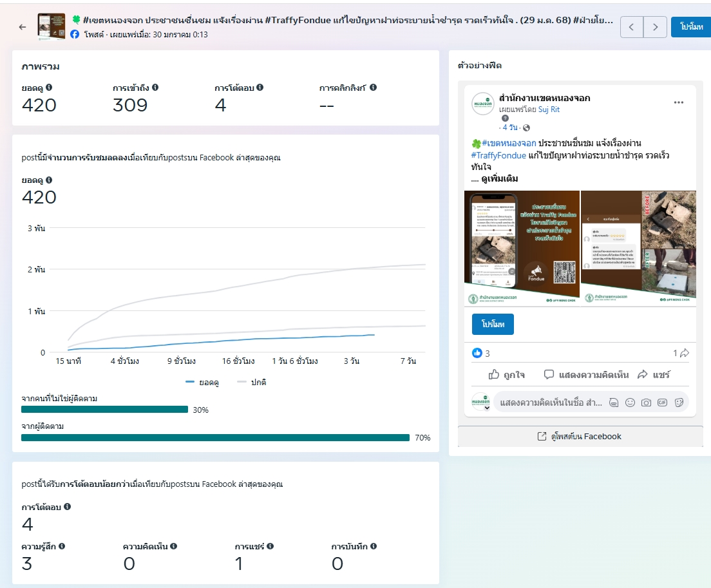Screen dimensions: 711x588
Task: Open the left post image with phone mockup
Action: click(522, 249)
